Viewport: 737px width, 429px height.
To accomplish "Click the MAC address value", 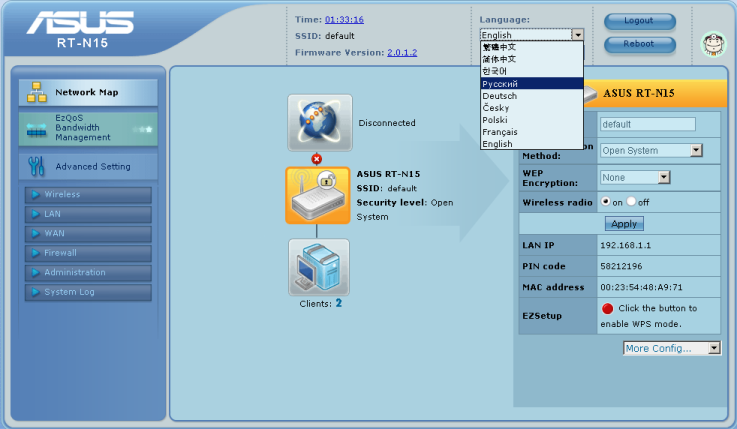I will pos(641,287).
